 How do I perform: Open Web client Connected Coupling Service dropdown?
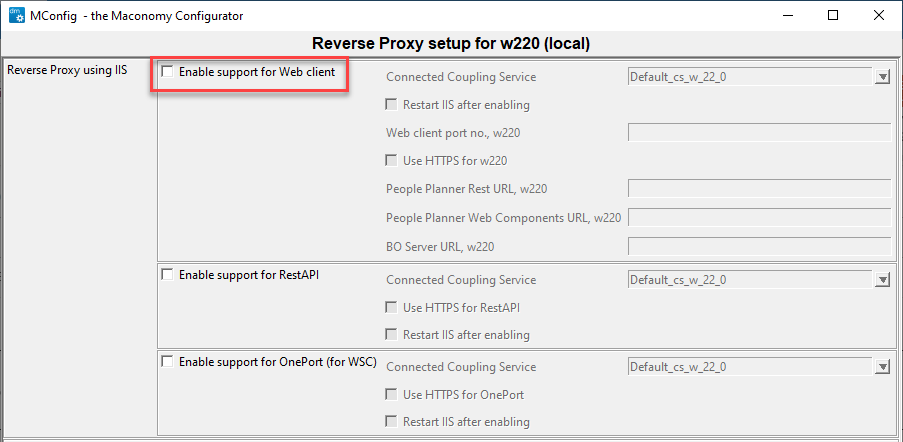(882, 77)
